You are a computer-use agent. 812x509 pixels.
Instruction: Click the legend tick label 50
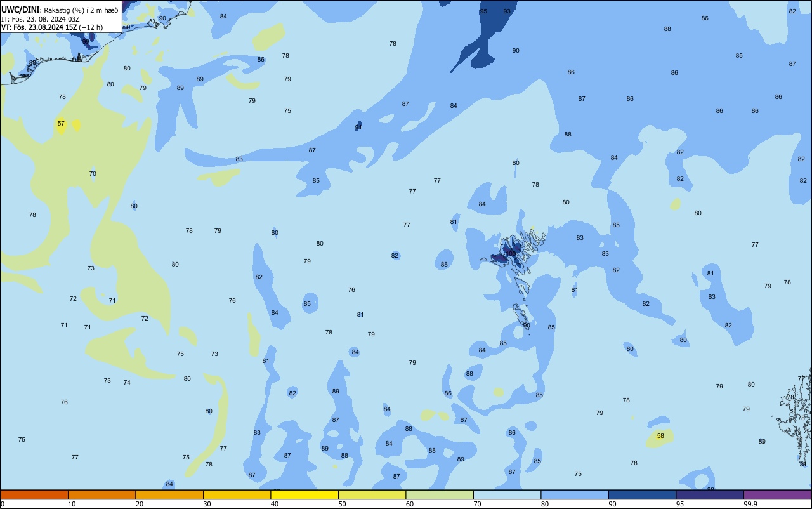[342, 504]
